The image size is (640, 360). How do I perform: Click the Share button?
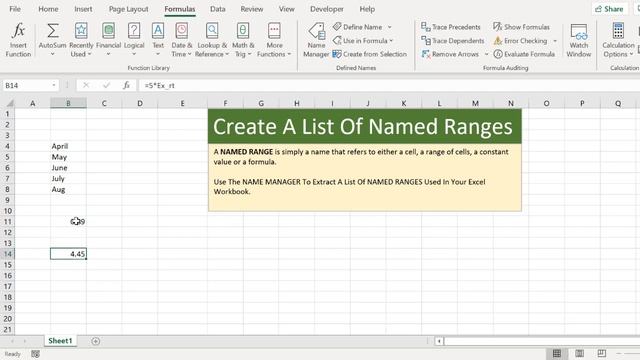(x=609, y=9)
